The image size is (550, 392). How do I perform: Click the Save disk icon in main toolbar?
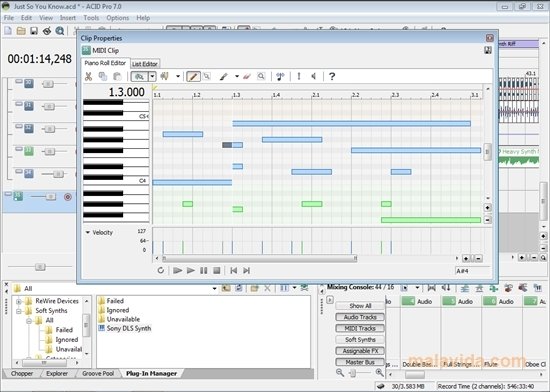(34, 31)
